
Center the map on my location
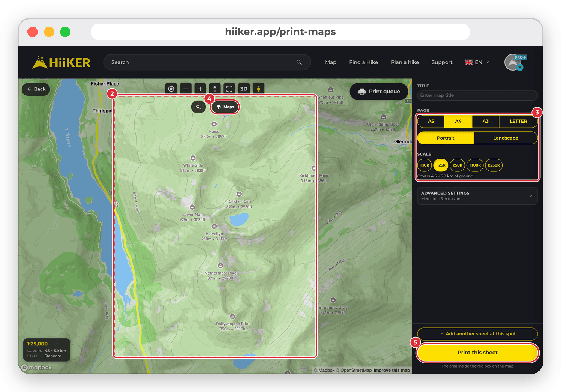pos(171,89)
